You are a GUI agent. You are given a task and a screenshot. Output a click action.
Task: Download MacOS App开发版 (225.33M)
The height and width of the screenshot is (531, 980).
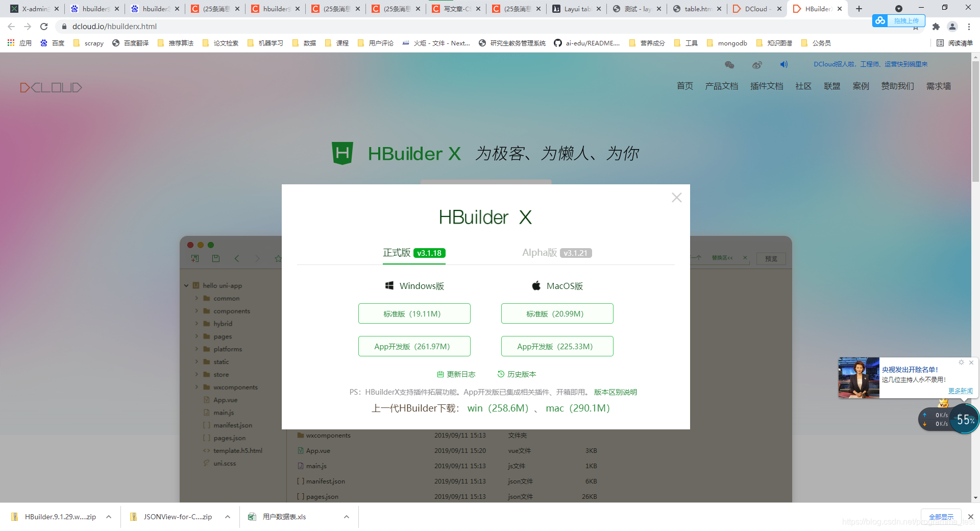click(557, 346)
